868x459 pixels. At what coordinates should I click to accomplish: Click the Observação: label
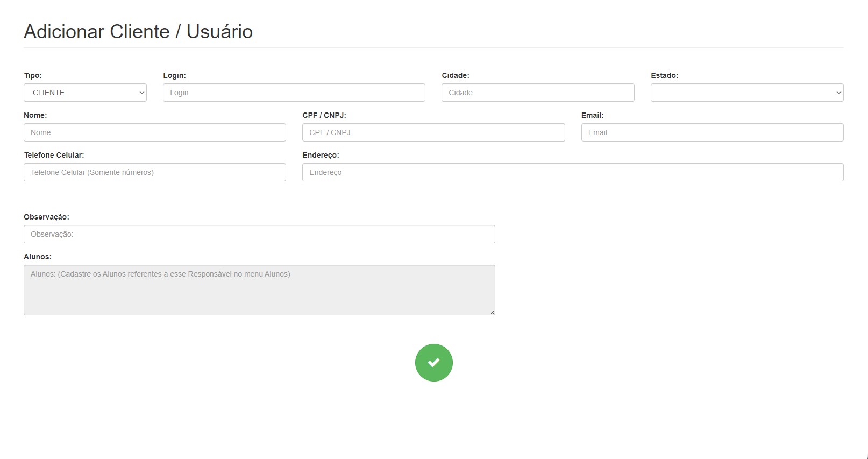click(x=46, y=217)
